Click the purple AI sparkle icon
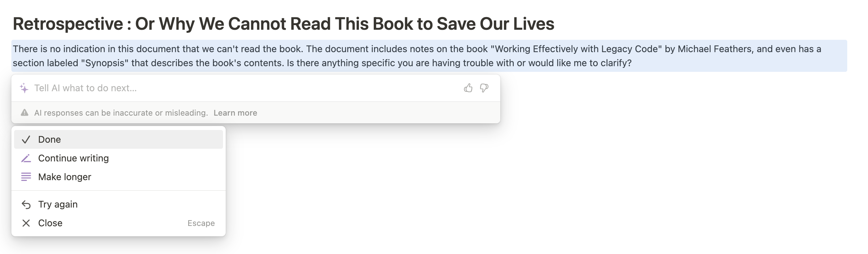Viewport: 868px width, 254px height. tap(23, 88)
